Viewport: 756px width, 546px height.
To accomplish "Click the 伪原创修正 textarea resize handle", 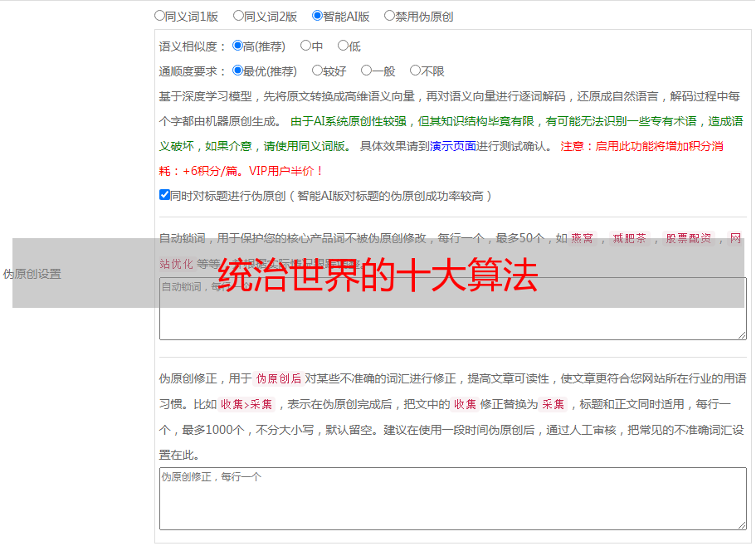I will click(741, 524).
